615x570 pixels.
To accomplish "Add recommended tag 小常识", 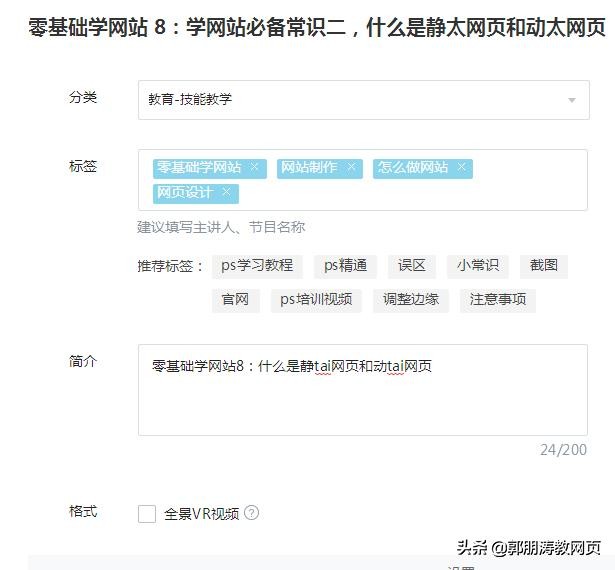I will (x=478, y=266).
